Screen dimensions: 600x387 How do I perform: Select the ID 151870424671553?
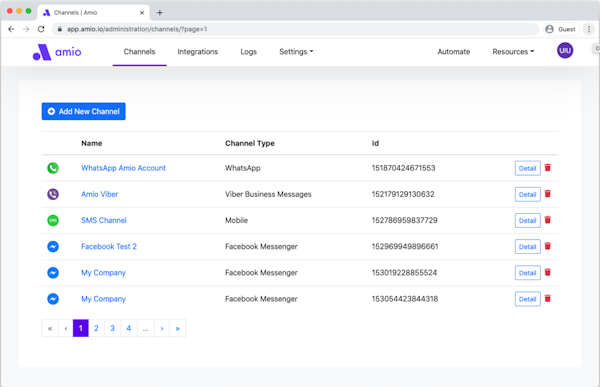tap(403, 168)
